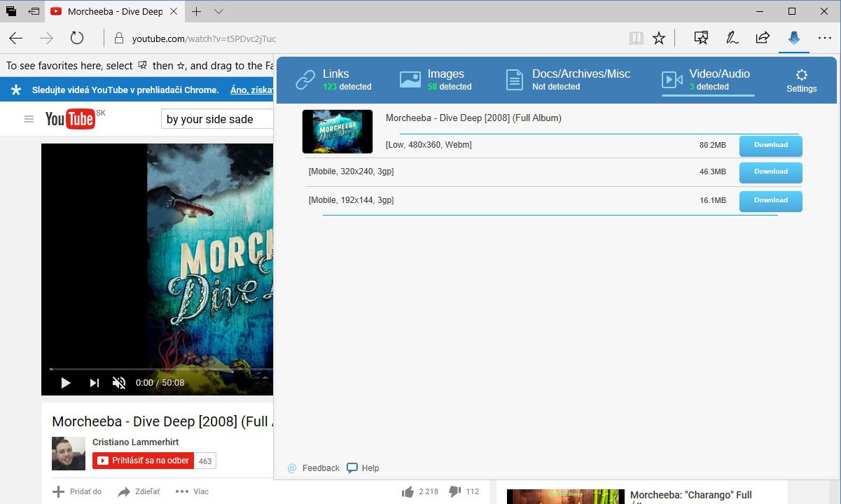The width and height of the screenshot is (841, 504).
Task: Click the 16.1MB file size text
Action: pos(712,200)
